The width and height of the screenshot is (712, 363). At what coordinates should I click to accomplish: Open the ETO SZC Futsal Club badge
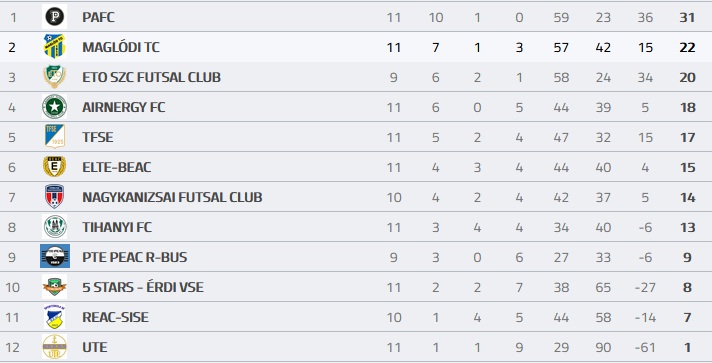click(x=54, y=77)
